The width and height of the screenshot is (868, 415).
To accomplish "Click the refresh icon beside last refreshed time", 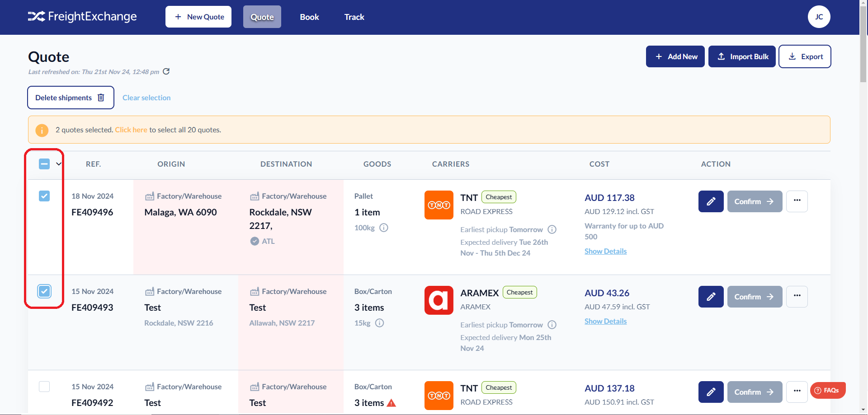I will [166, 71].
